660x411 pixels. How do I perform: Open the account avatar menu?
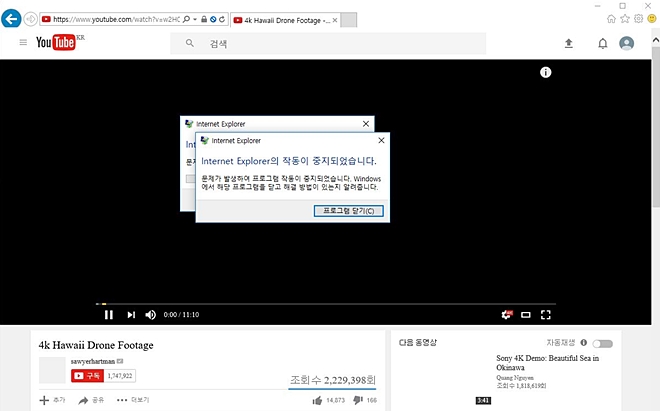tap(626, 43)
